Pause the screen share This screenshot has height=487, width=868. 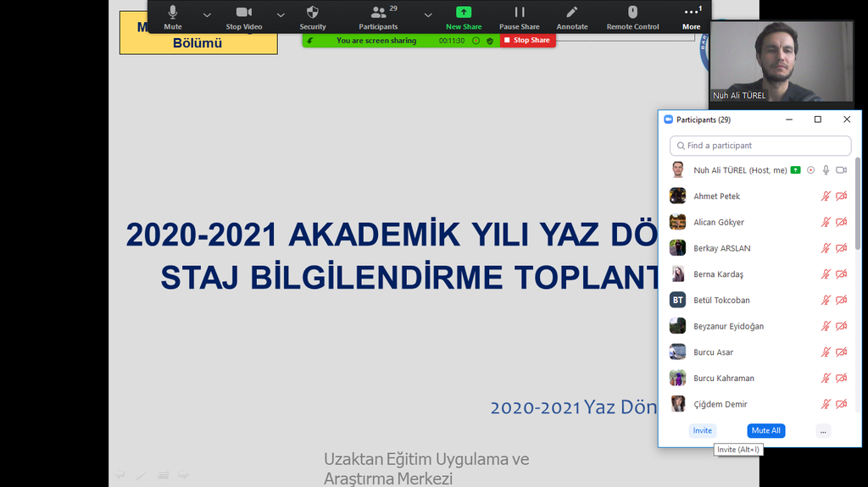click(x=520, y=18)
